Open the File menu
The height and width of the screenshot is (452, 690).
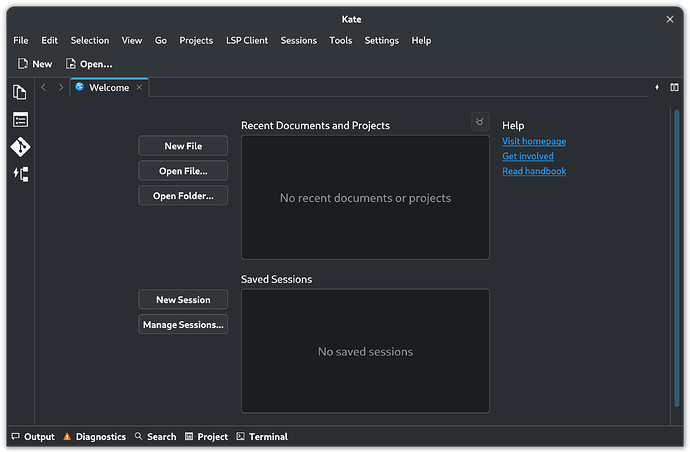point(21,40)
